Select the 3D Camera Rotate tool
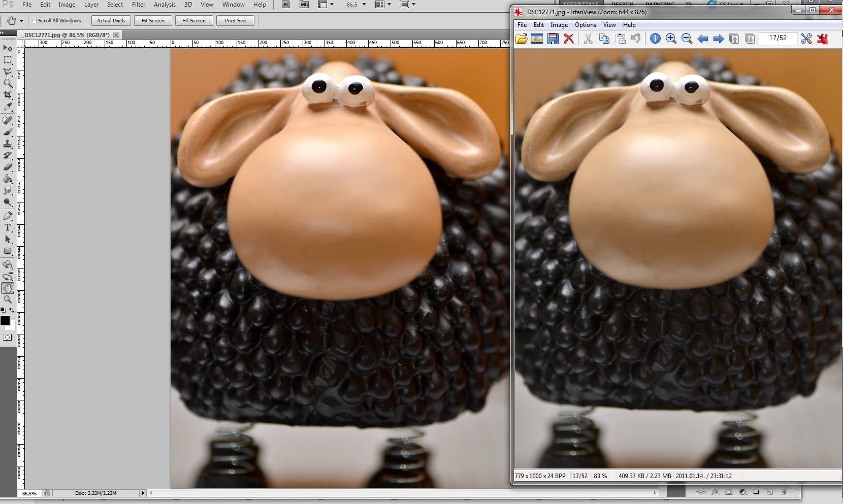 [8, 276]
